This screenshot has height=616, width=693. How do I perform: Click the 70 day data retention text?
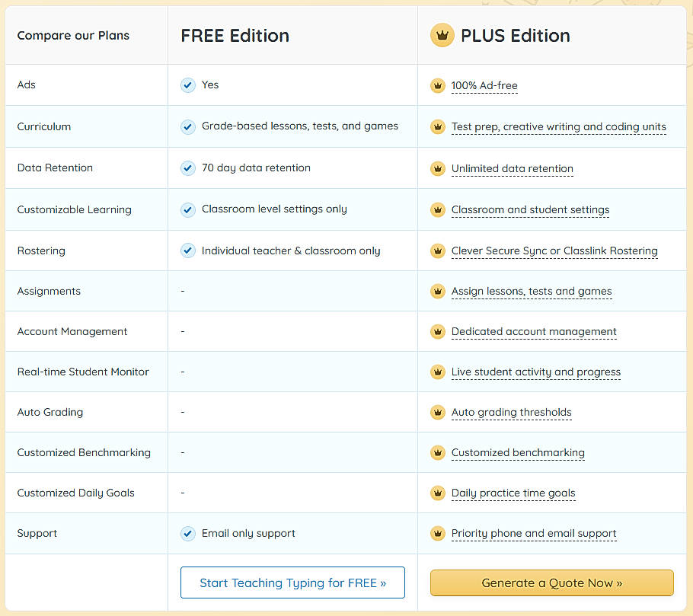[256, 168]
